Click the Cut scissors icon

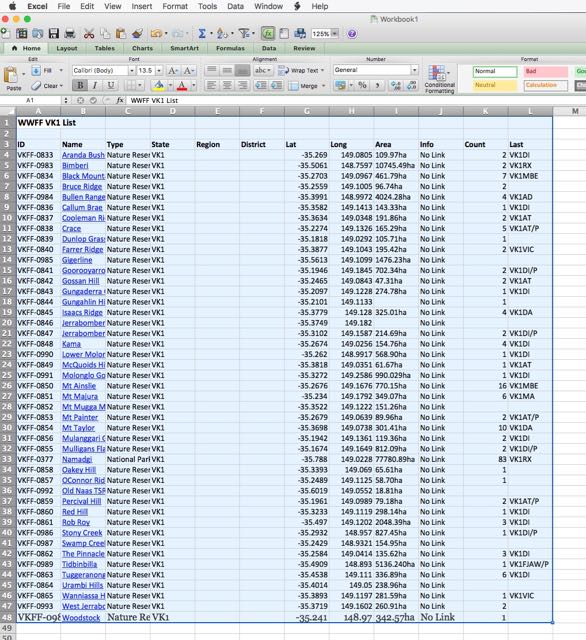click(89, 33)
